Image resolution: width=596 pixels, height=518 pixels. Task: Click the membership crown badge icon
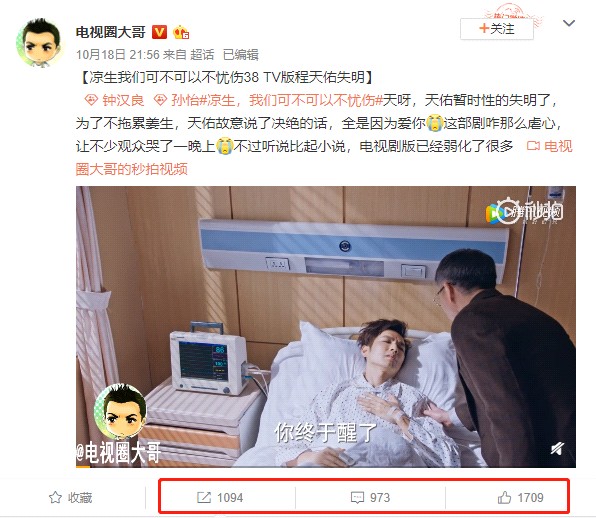tap(181, 33)
